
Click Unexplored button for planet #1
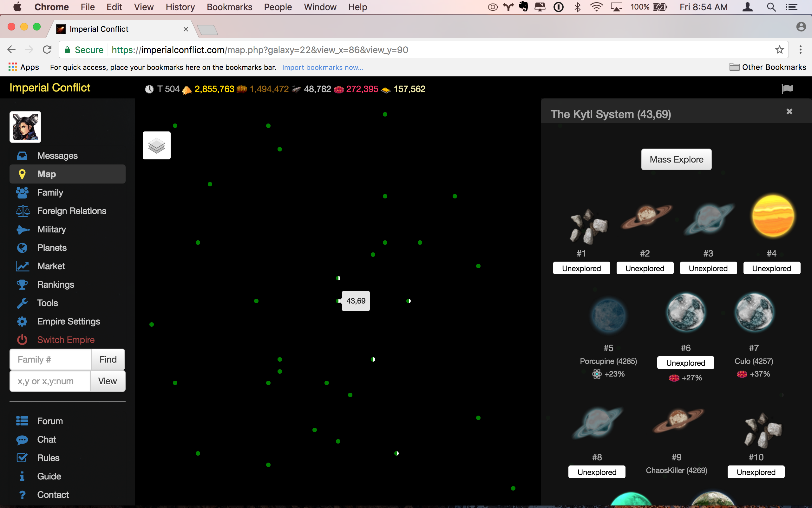581,268
